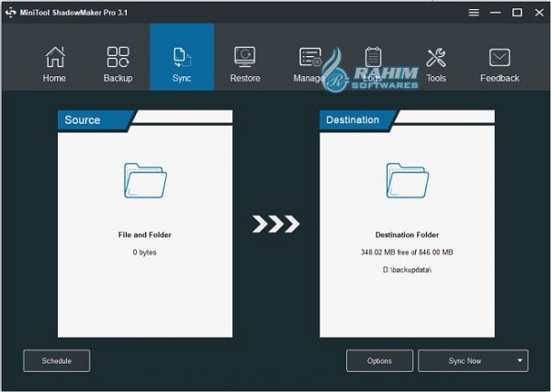Open the Backup squares icon
551x392 pixels.
(118, 57)
